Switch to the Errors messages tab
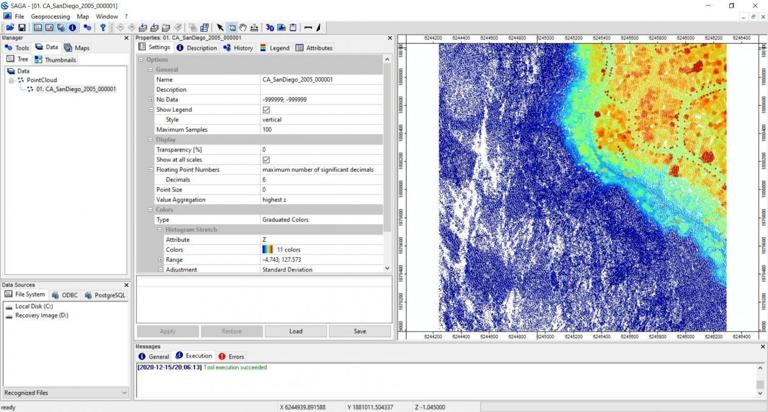 click(x=231, y=356)
